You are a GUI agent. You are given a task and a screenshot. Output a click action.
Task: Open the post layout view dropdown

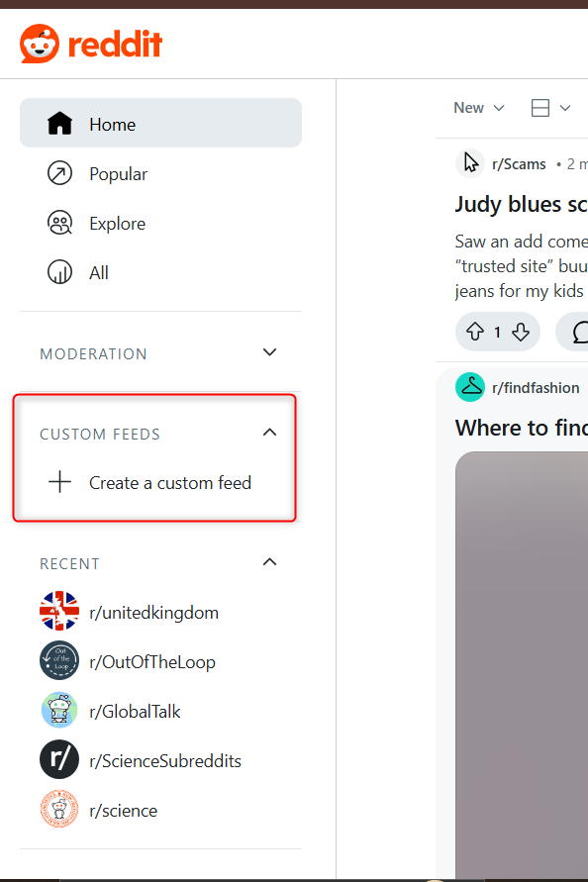[x=548, y=107]
